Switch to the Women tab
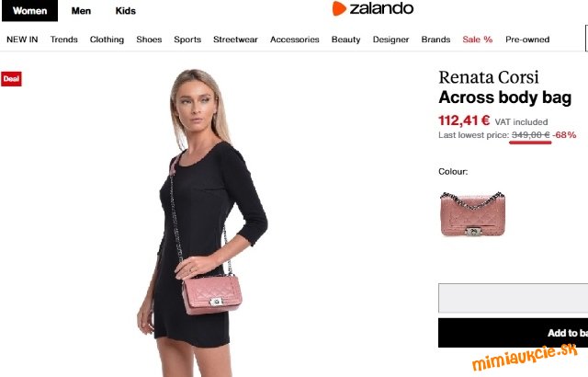 pos(30,11)
